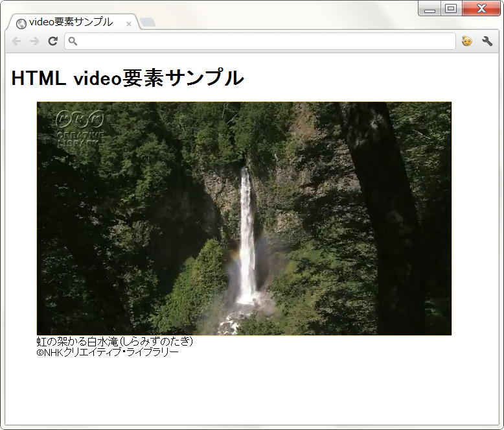Click the browser forward arrow
Viewport: 504px width, 430px height.
pyautogui.click(x=34, y=42)
